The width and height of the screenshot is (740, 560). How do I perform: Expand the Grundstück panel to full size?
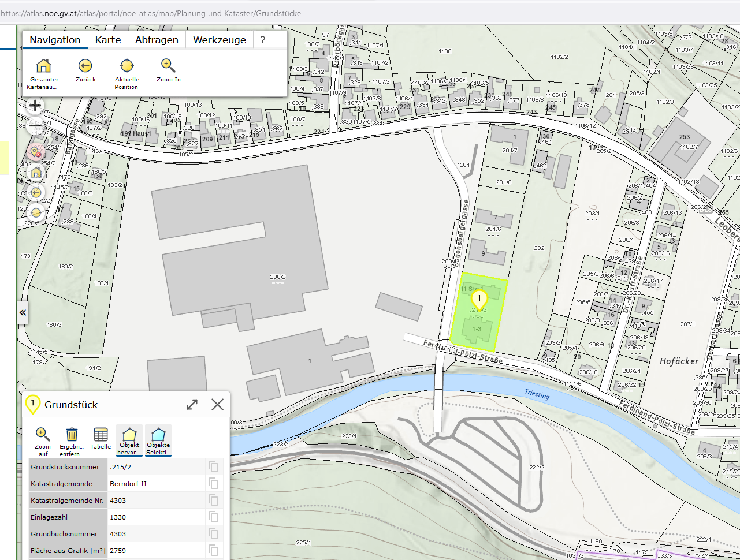192,405
